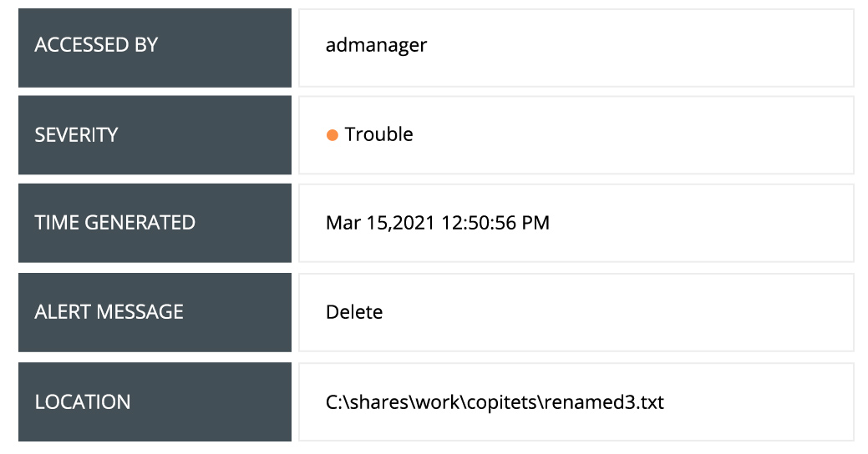Click the TIME GENERATED label cell
Viewport: 868px width, 454px height.
[x=155, y=223]
